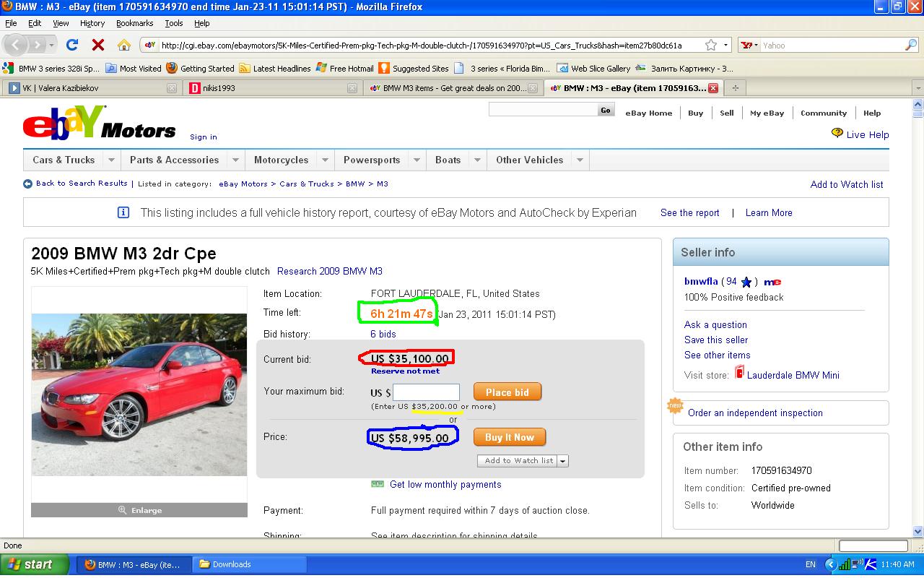Image resolution: width=924 pixels, height=578 pixels.
Task: Click Order an independent inspection link
Action: 755,413
